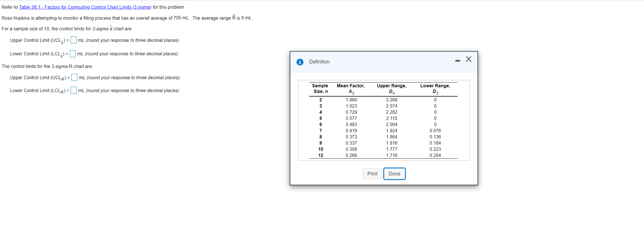The image size is (644, 242).
Task: Click the Definition dialog title text
Action: [x=319, y=62]
